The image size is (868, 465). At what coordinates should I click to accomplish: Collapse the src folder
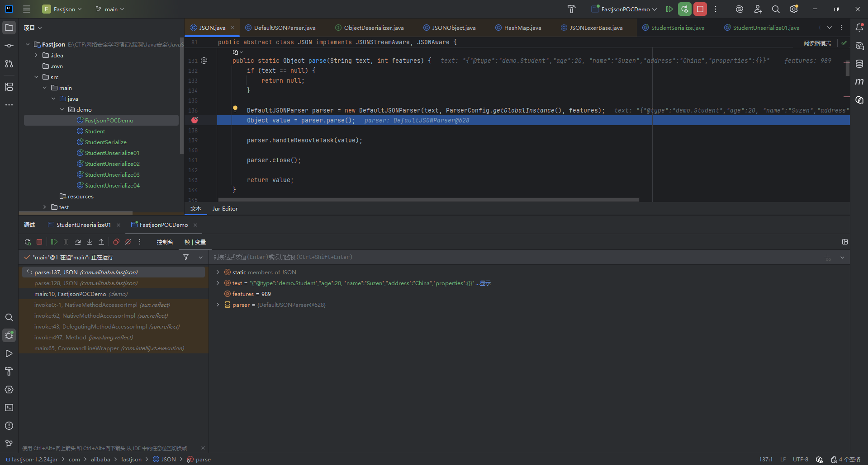[x=36, y=77]
